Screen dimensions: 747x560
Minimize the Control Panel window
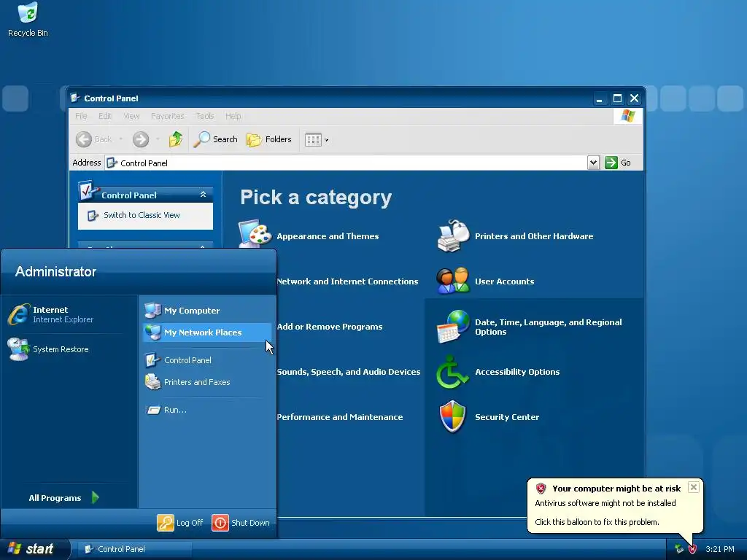600,98
